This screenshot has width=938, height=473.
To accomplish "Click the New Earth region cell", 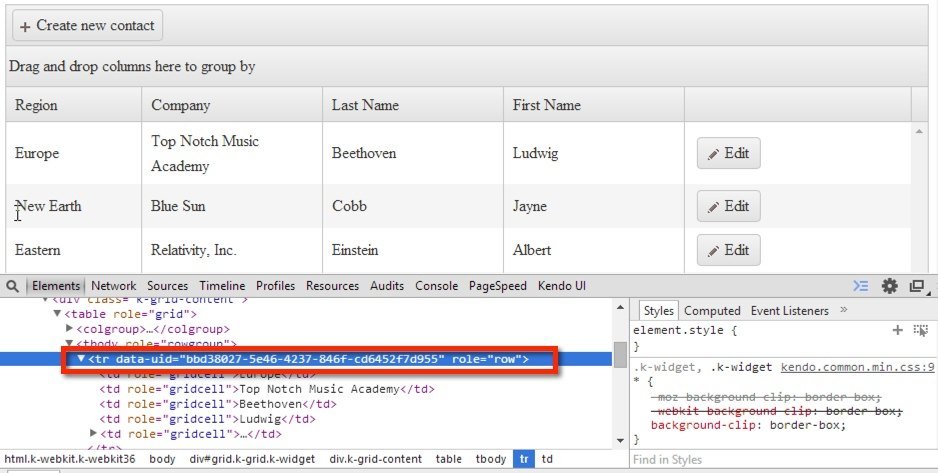I will click(x=74, y=206).
